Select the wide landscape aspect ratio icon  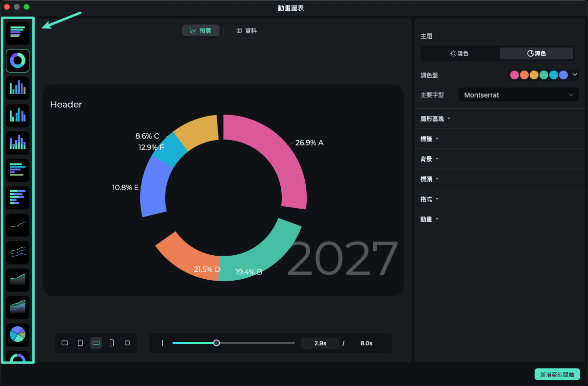[96, 343]
